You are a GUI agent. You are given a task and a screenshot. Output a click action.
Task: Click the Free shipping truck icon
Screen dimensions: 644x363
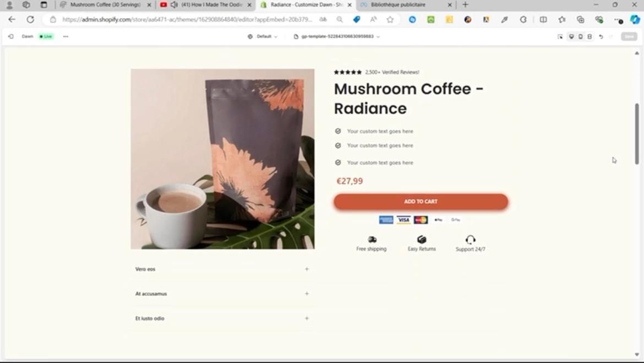coord(372,239)
